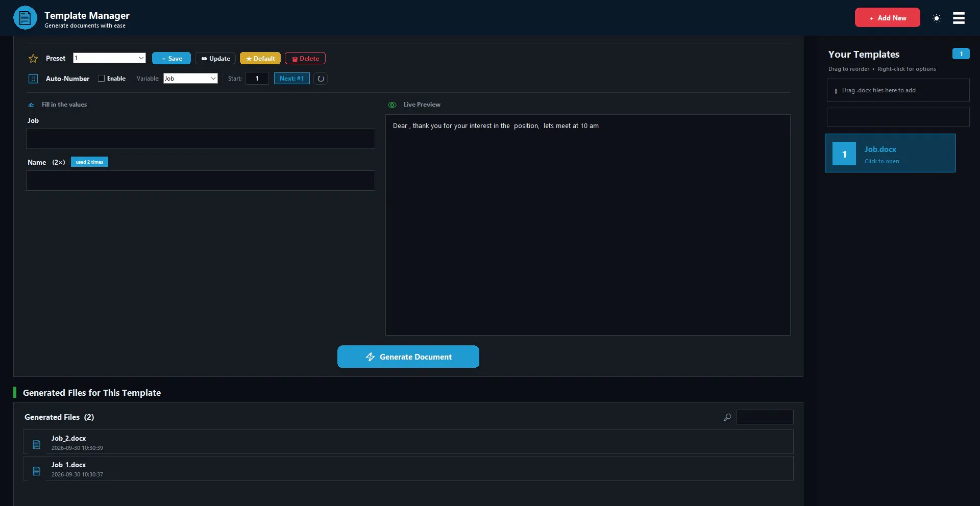Click the used 2 times badge
This screenshot has width=980, height=506.
click(x=89, y=162)
